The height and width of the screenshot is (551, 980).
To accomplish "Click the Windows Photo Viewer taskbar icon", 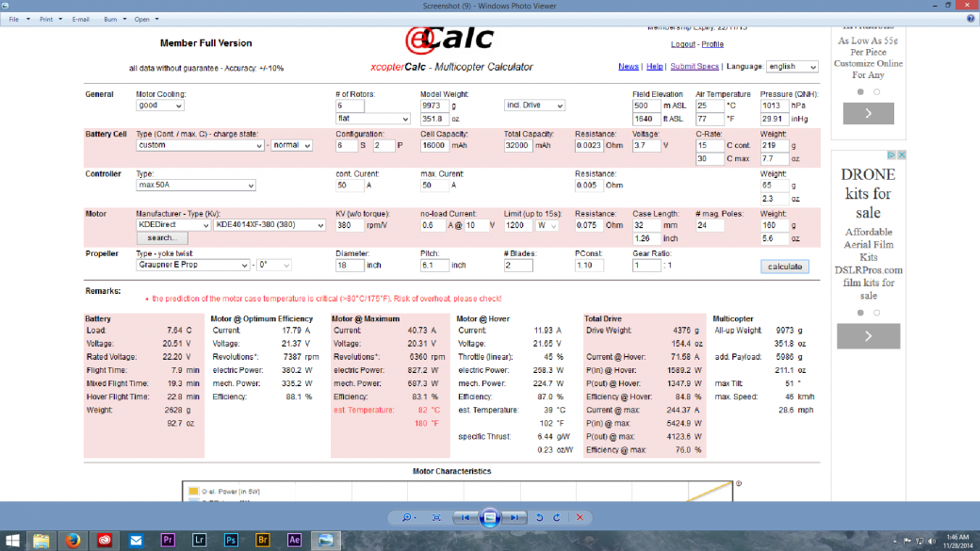I will click(x=326, y=541).
